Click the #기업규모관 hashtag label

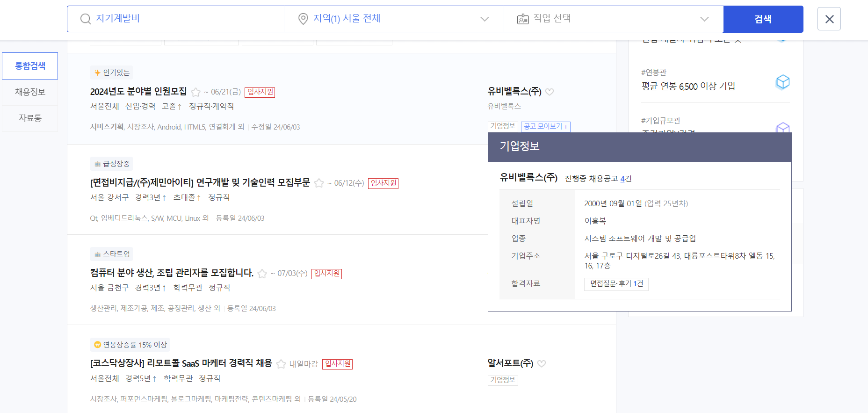(x=660, y=121)
